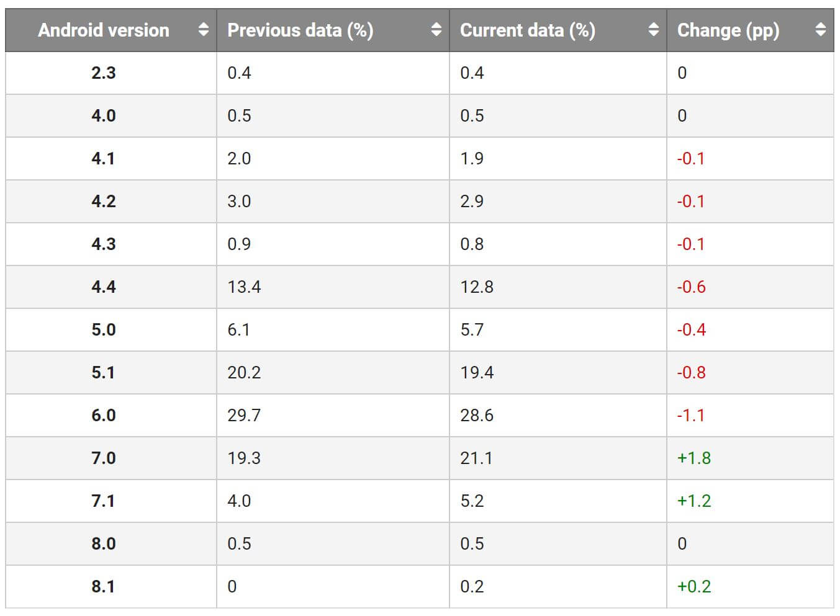840x616 pixels.
Task: Click the Android version sort arrows icon
Action: pyautogui.click(x=203, y=30)
